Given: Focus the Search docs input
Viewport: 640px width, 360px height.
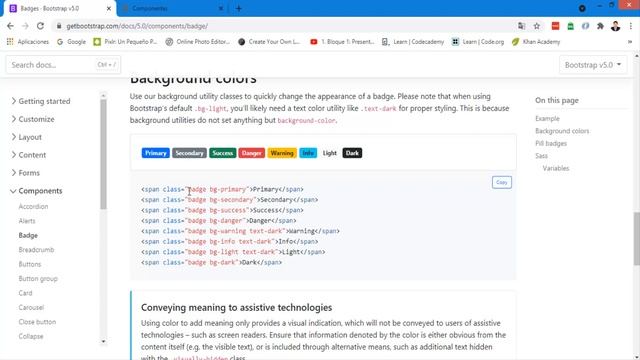Looking at the screenshot, I should [x=63, y=65].
